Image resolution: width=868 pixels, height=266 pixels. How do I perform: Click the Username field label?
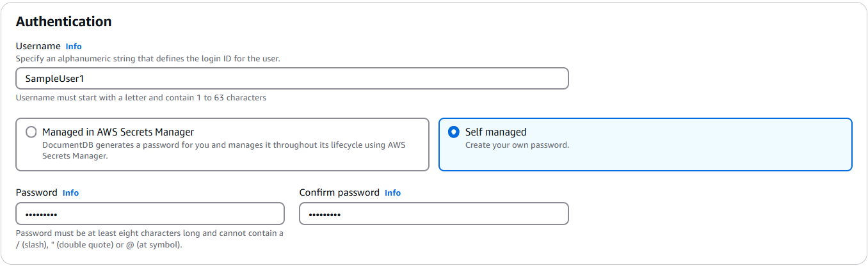click(x=38, y=46)
